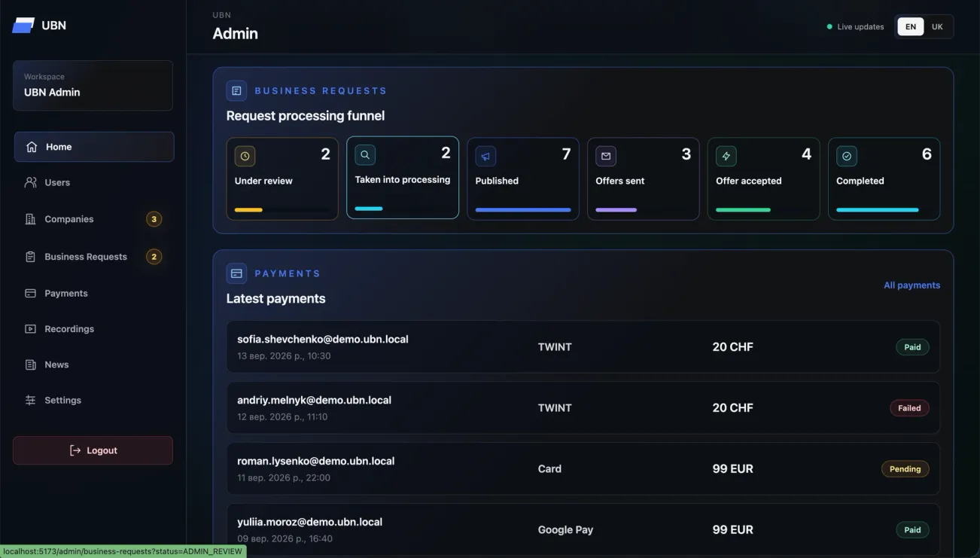Click TWINT in the andriy.melnyk row
The height and width of the screenshot is (558, 980).
(x=555, y=408)
